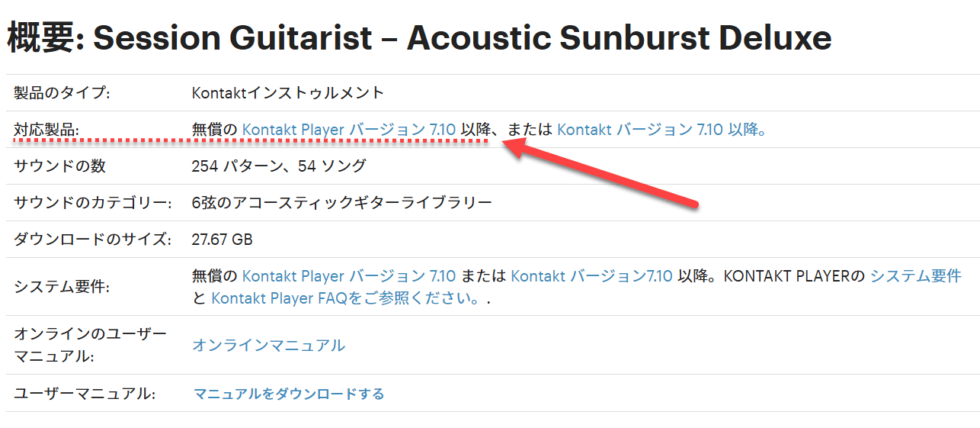The image size is (980, 428).
Task: Click the 254 パターン、54 ソング value
Action: (279, 166)
